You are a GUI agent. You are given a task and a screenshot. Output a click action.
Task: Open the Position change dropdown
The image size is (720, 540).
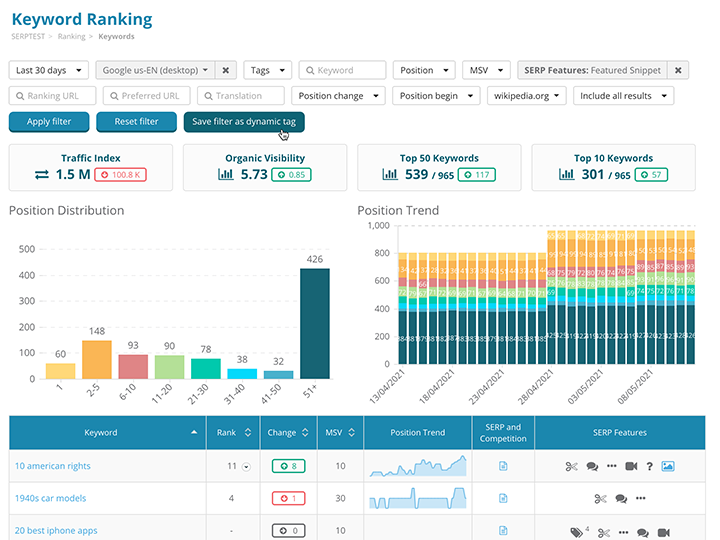[x=338, y=96]
